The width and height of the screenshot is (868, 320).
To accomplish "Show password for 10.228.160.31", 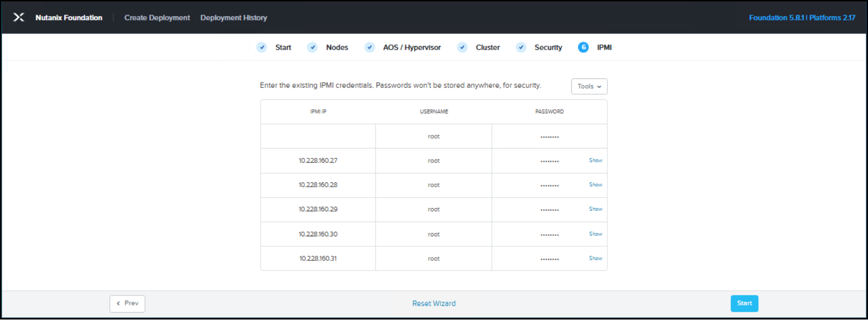I will [595, 258].
